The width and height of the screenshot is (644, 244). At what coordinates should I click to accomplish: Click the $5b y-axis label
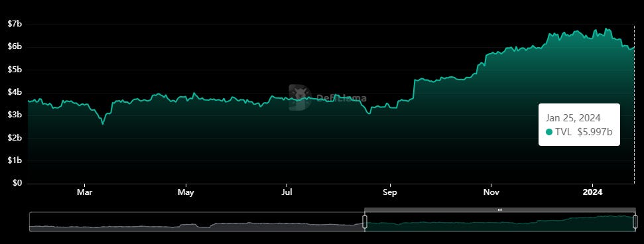tap(15, 70)
